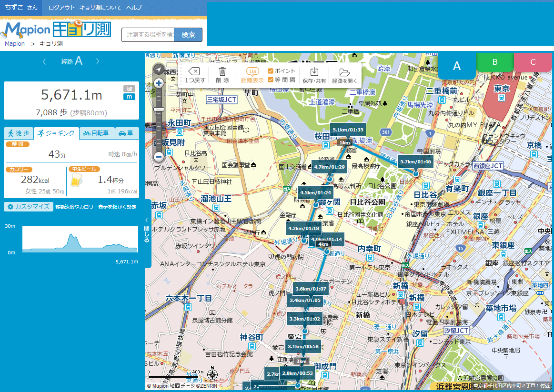Image resolution: width=554 pixels, height=392 pixels.
Task: Switch to route tab A
Action: point(457,66)
